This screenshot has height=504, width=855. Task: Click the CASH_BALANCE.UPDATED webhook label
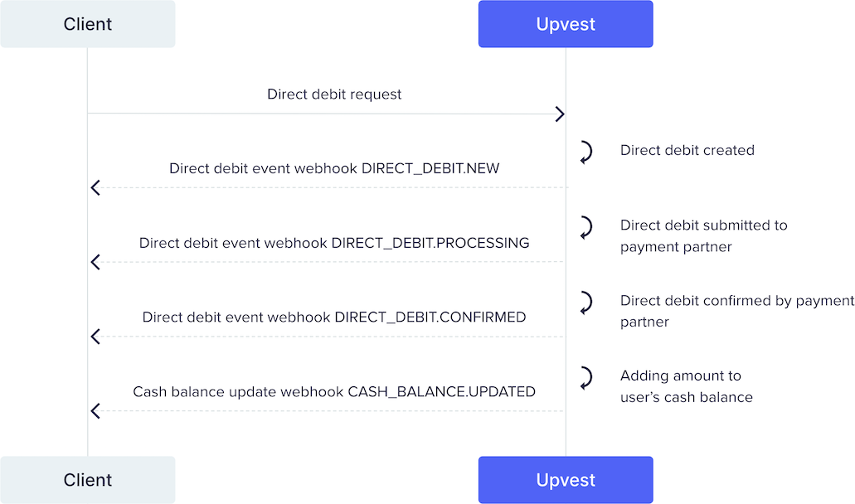pyautogui.click(x=334, y=391)
